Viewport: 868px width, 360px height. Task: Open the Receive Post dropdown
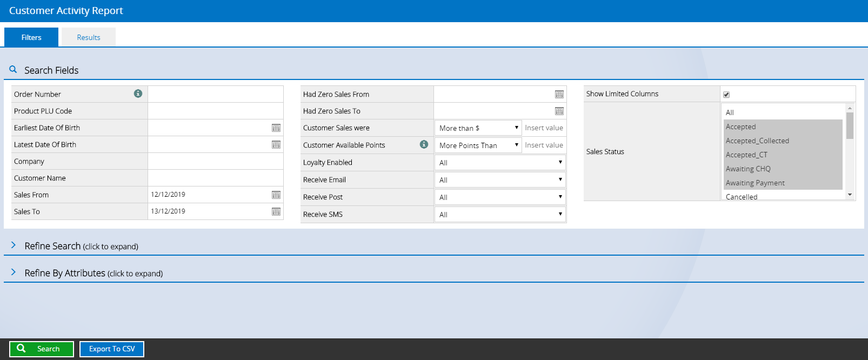[500, 197]
